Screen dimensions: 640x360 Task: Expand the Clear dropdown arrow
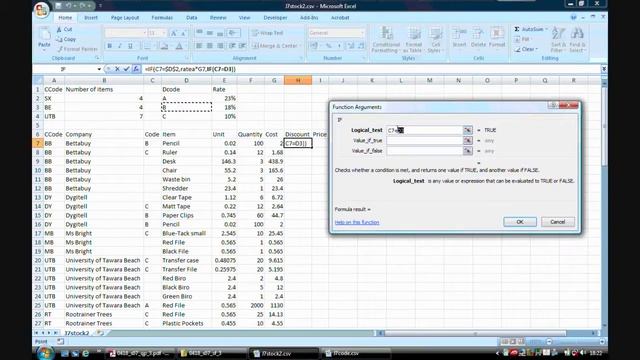(537, 49)
